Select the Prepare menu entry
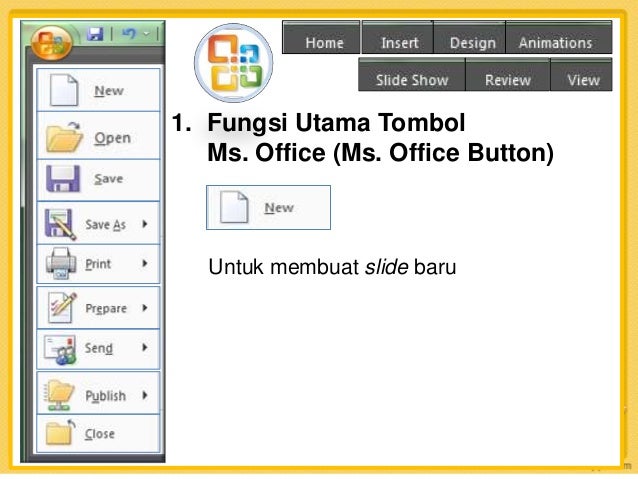The height and width of the screenshot is (479, 638). (98, 308)
